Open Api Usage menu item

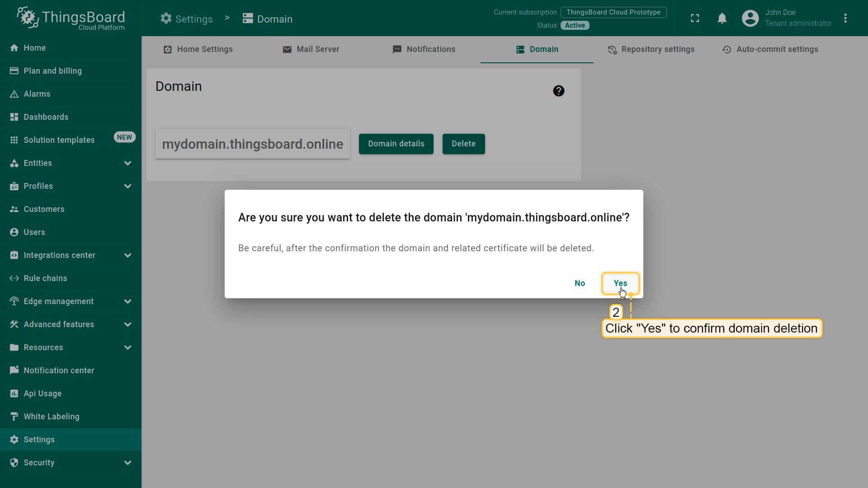pyautogui.click(x=71, y=394)
